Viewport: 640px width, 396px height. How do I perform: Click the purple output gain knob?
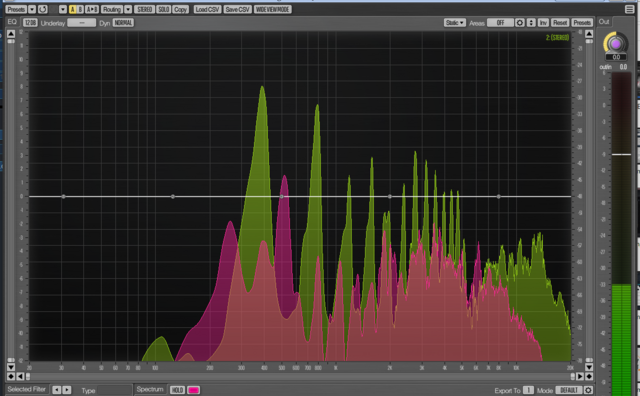coord(616,43)
